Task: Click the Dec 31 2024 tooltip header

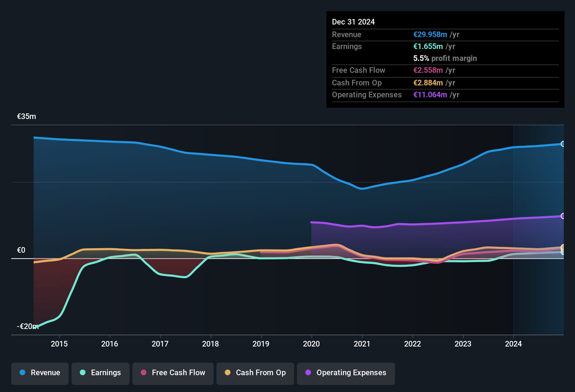Action: click(x=353, y=22)
